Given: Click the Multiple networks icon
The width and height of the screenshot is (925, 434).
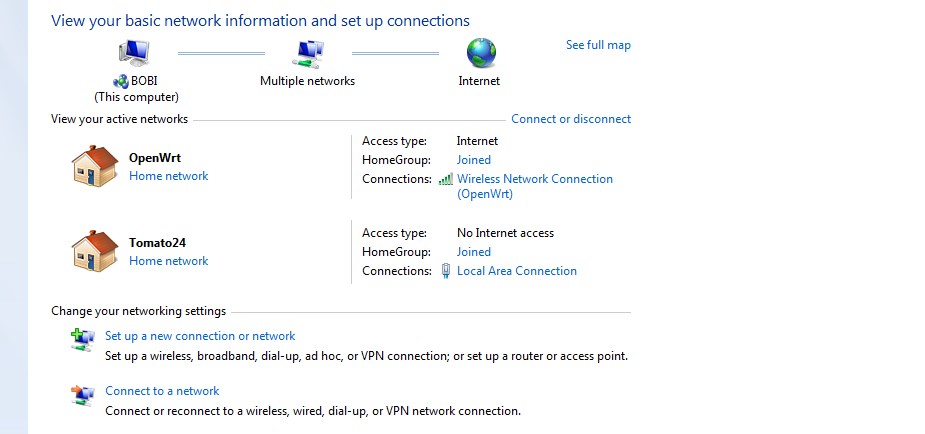Looking at the screenshot, I should tap(307, 53).
